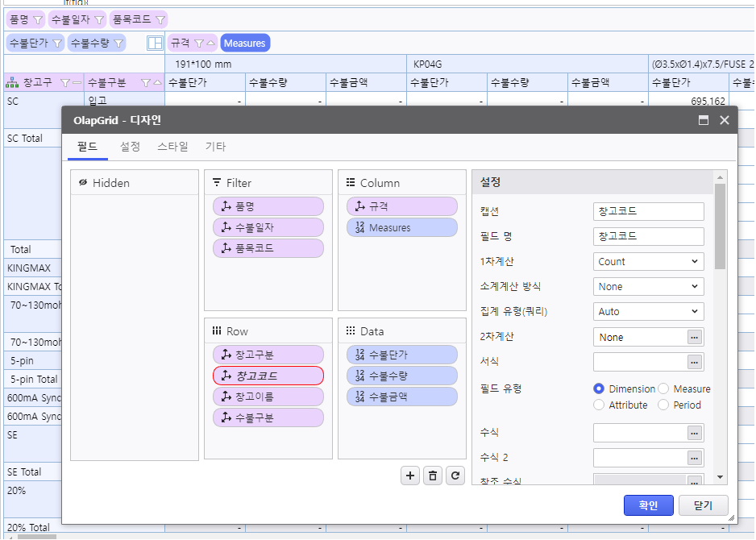Select 규격 field in Column area
Screen dimensions: 756x540
click(x=401, y=206)
